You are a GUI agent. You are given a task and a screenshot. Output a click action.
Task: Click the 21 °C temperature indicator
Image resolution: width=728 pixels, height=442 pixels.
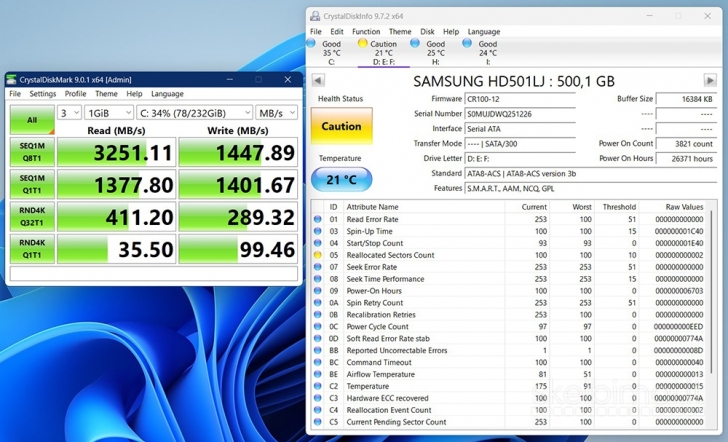point(341,178)
